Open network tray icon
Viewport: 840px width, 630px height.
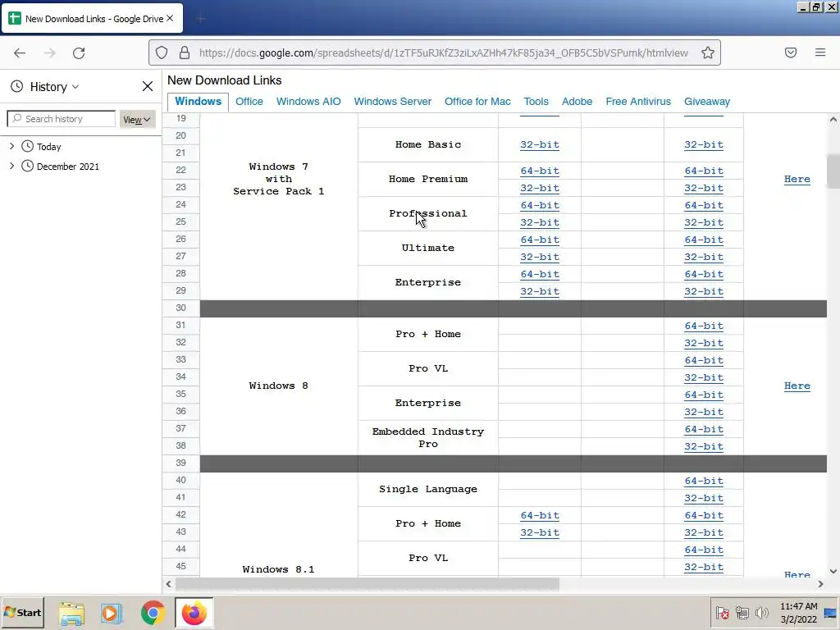pos(742,613)
